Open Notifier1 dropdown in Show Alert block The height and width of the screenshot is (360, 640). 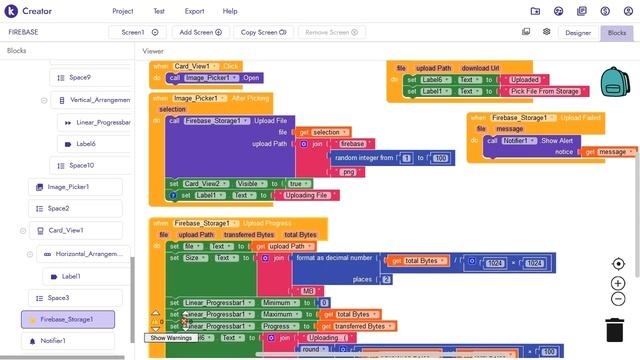click(x=519, y=140)
